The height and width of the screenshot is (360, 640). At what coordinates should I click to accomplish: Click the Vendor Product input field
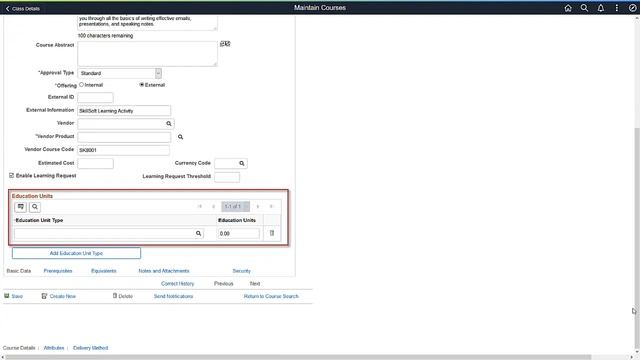pos(124,137)
